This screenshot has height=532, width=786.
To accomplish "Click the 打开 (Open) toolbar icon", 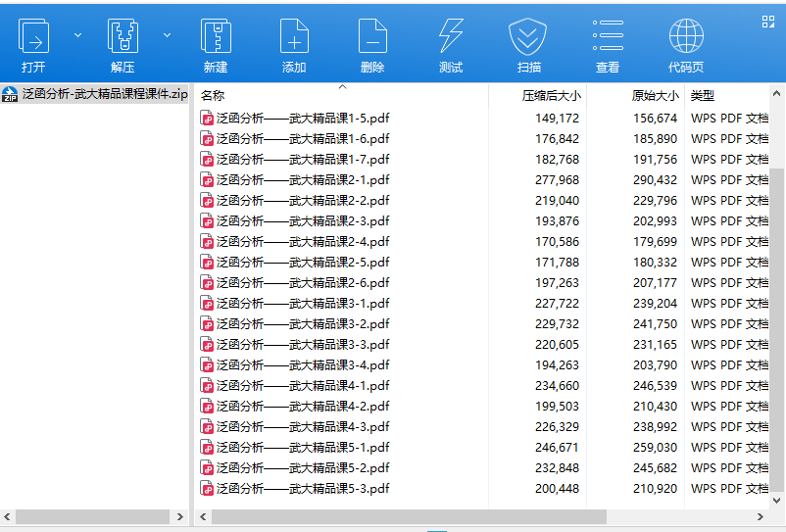I will click(x=33, y=36).
